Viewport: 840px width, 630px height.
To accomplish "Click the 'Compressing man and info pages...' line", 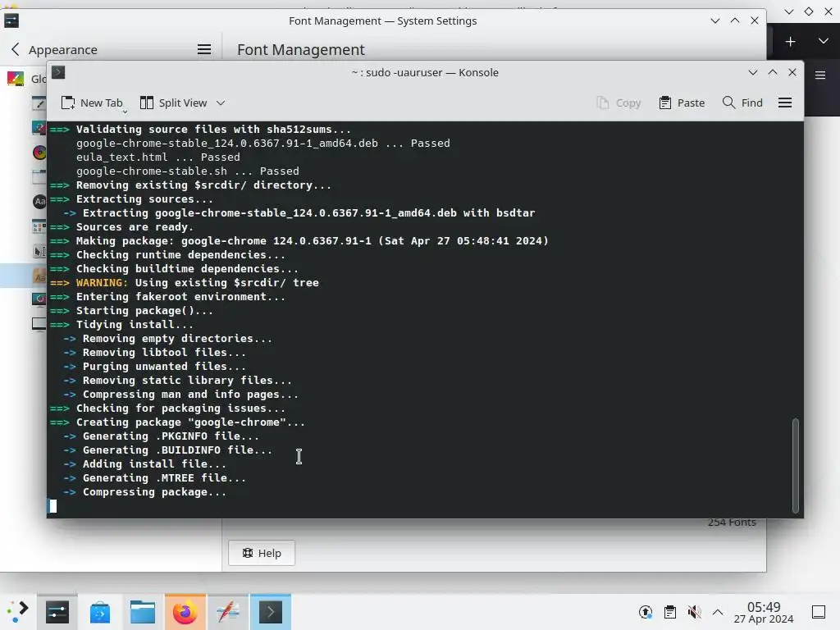I will pyautogui.click(x=190, y=394).
